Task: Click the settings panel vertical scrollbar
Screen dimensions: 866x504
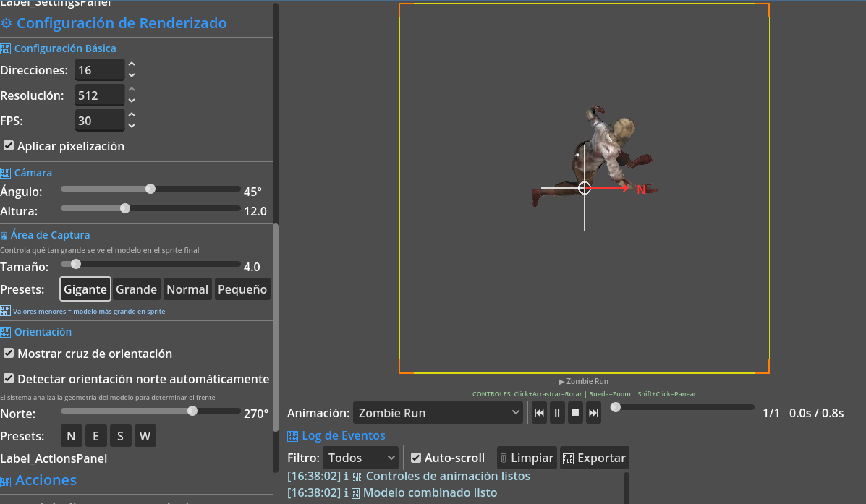Action: (276, 328)
